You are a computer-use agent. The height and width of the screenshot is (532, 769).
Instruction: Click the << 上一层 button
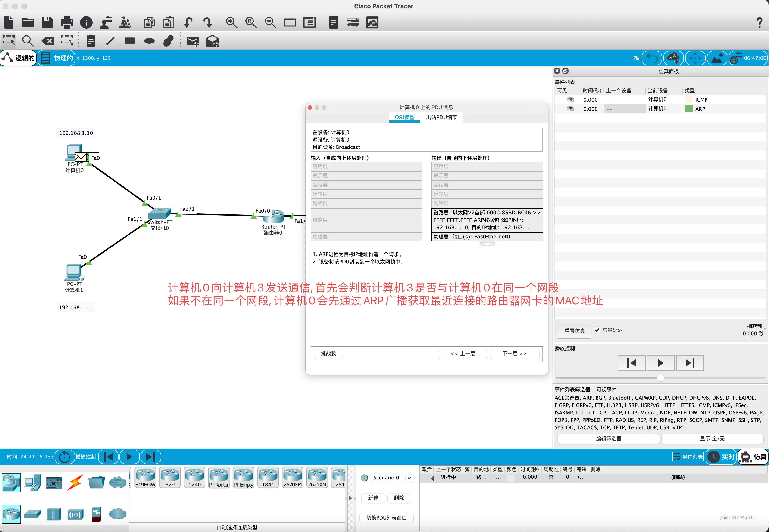tap(463, 354)
